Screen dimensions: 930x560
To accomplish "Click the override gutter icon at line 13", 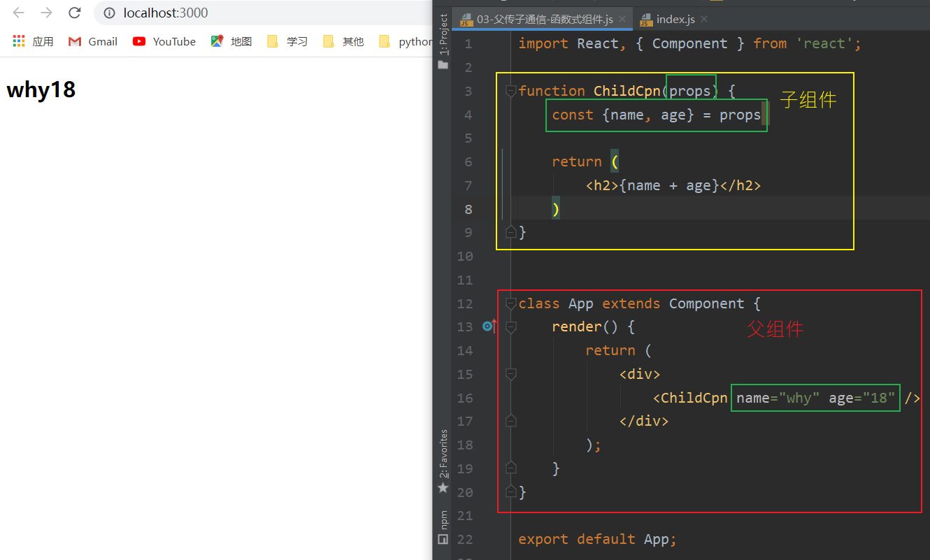I will click(489, 326).
